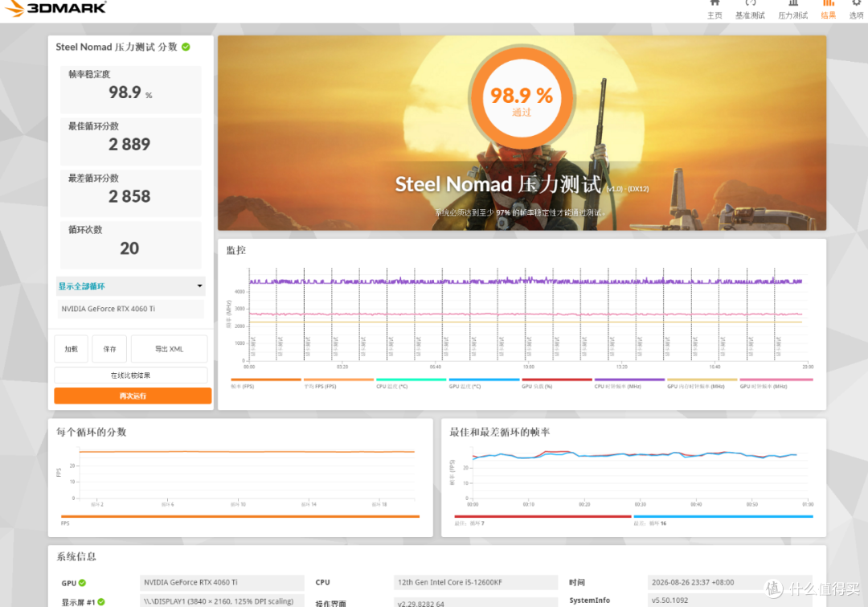Toggle the GPU 内存时钟频率 (MHz) legend series

702,383
